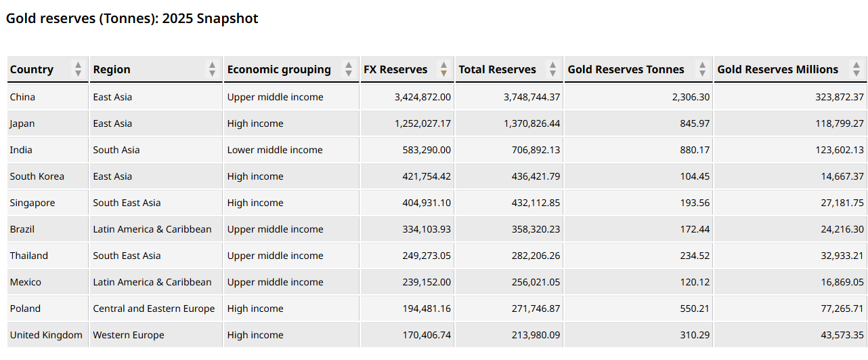The width and height of the screenshot is (868, 360).
Task: Click the Gold Reserves Millions sort arrows
Action: [x=856, y=69]
